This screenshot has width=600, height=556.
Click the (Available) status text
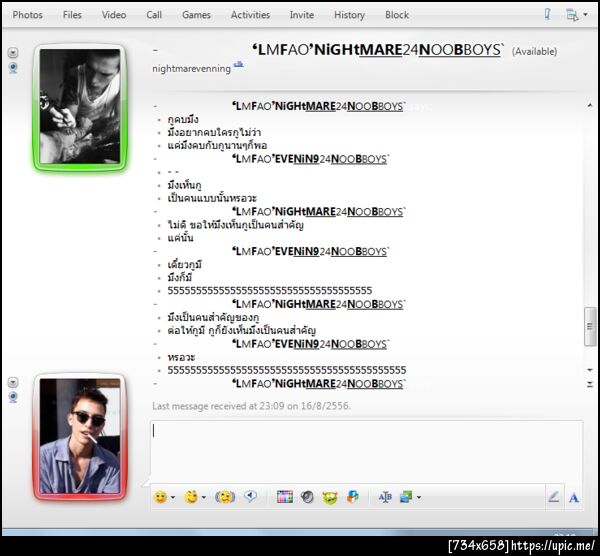click(534, 51)
